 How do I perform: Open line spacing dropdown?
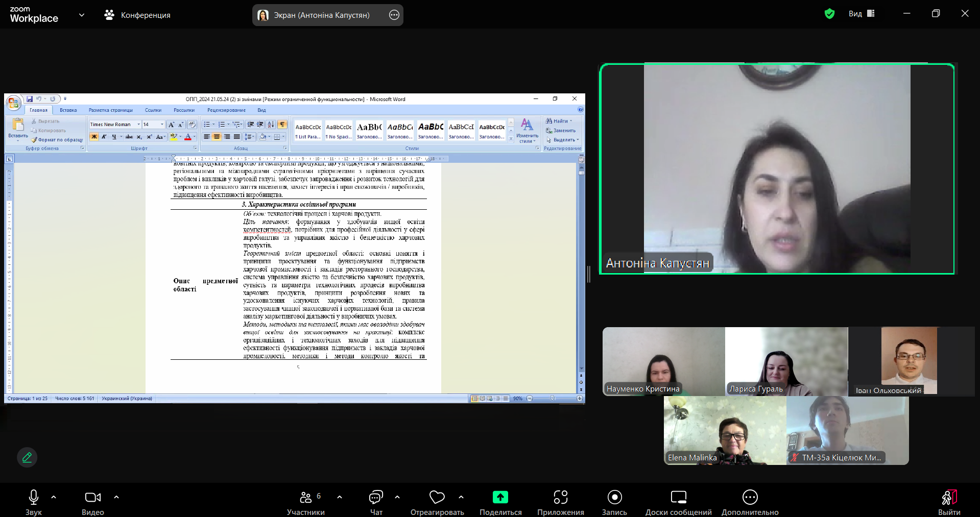(x=249, y=137)
